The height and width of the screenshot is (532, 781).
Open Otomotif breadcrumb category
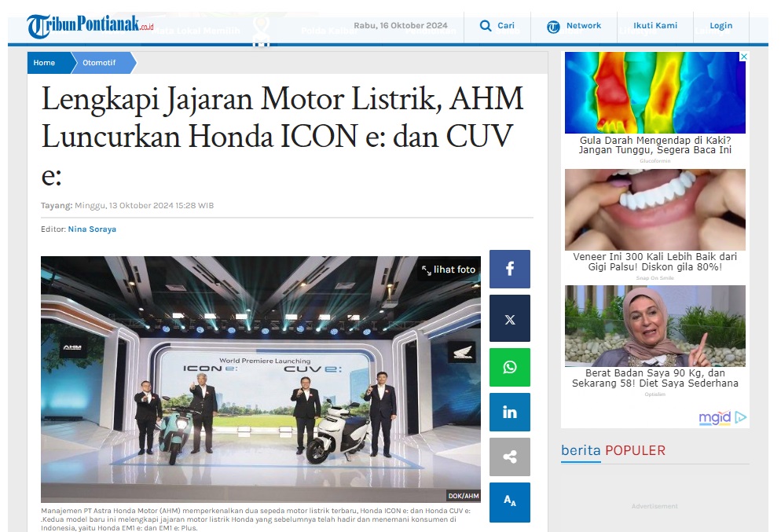point(99,63)
